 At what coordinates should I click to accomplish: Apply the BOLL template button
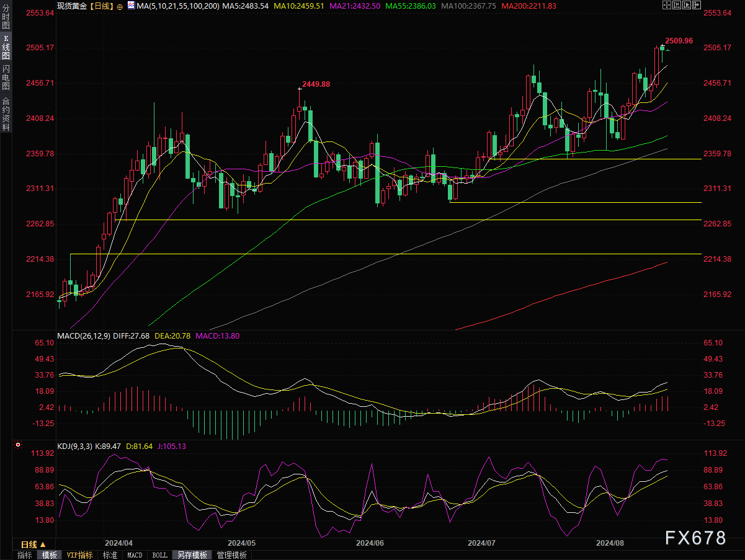point(159,555)
